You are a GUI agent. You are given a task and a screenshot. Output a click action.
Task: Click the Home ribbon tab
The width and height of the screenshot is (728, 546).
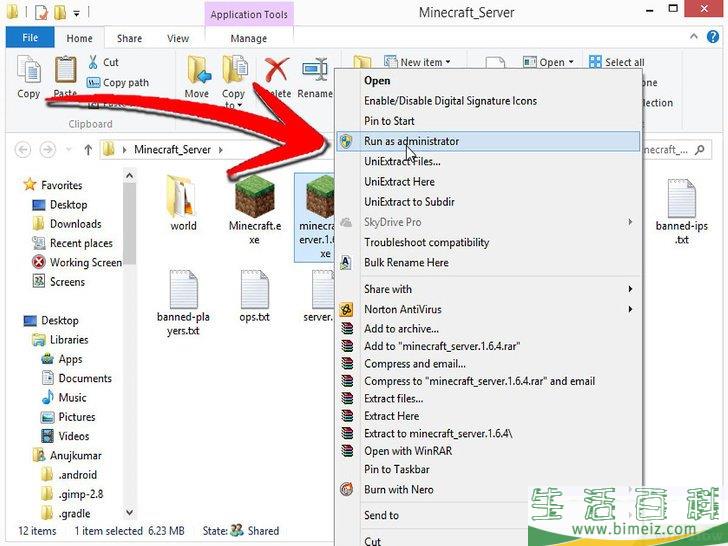79,39
